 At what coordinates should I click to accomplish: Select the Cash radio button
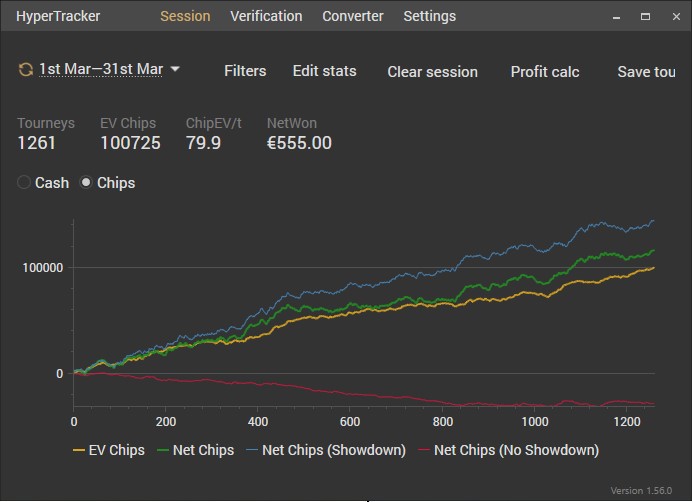pyautogui.click(x=25, y=183)
